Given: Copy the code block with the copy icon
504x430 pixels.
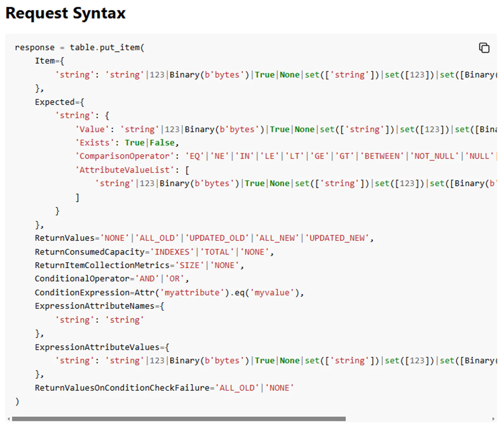Looking at the screenshot, I should click(484, 48).
